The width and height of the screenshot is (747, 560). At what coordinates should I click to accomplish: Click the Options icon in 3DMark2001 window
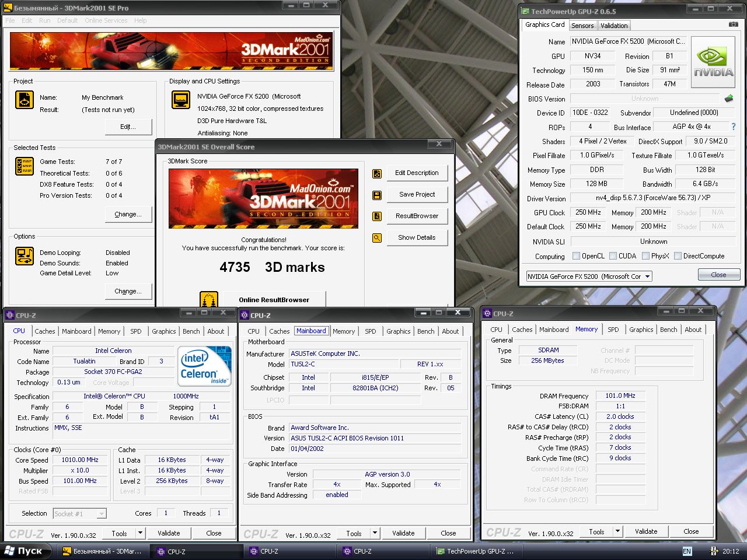click(24, 256)
